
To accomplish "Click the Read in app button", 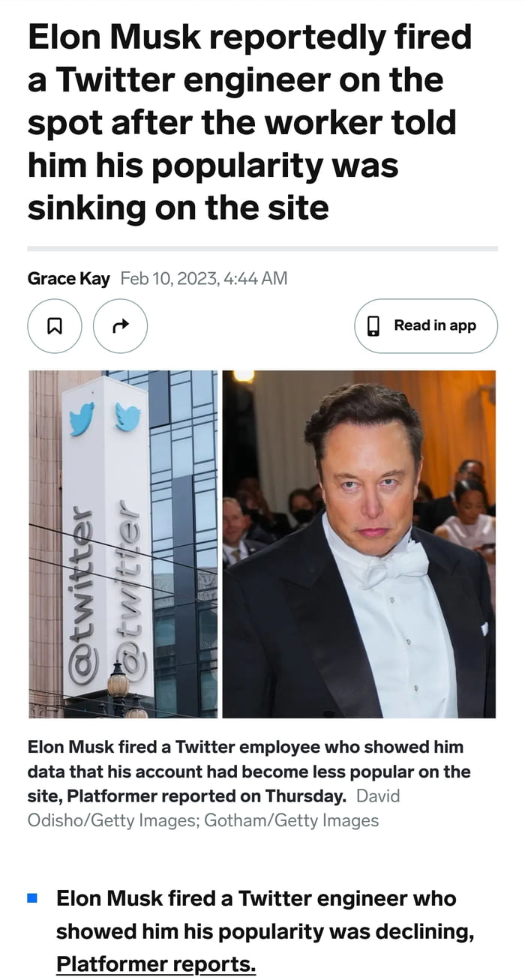I will 425,325.
